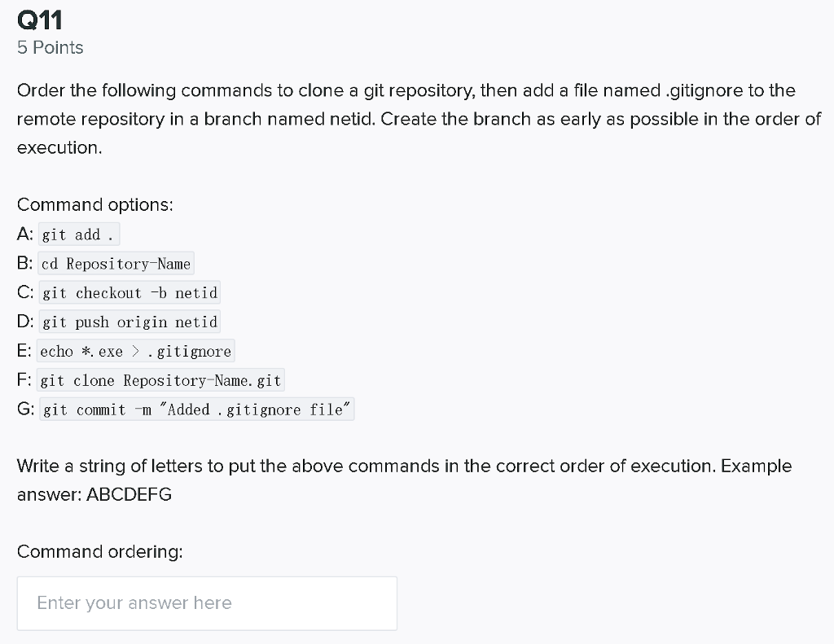Screen dimensions: 834x644
Task: Click the 'Command options:' label text
Action: click(94, 205)
